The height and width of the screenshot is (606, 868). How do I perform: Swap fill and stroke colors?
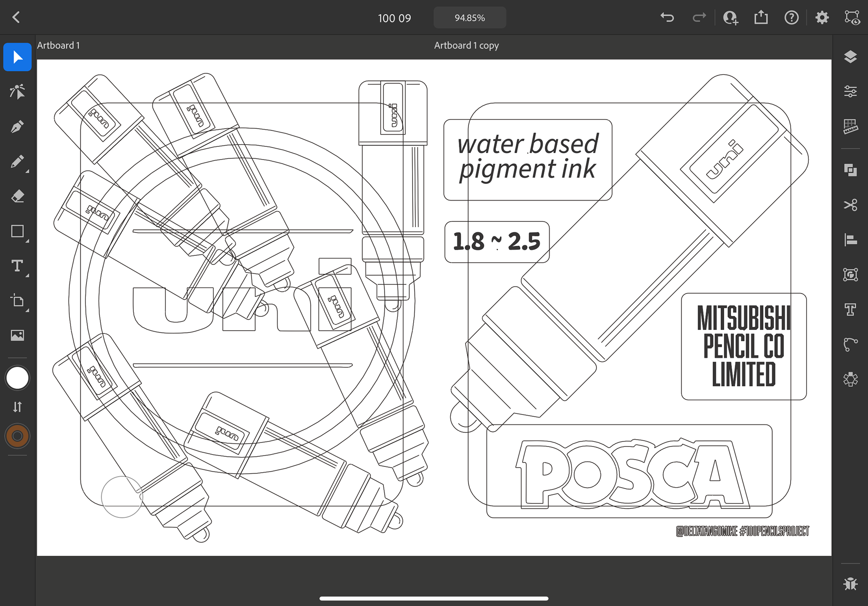pyautogui.click(x=17, y=407)
